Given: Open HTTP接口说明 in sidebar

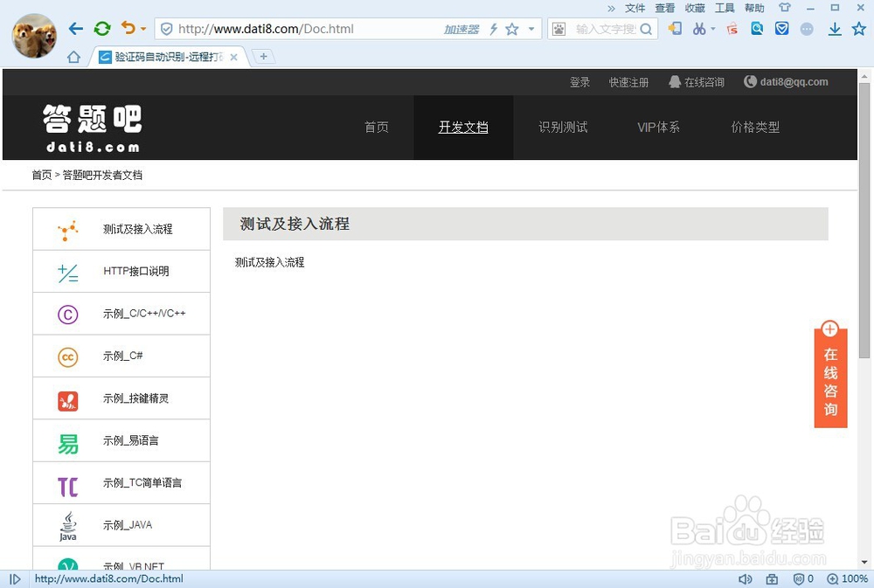Looking at the screenshot, I should 121,272.
